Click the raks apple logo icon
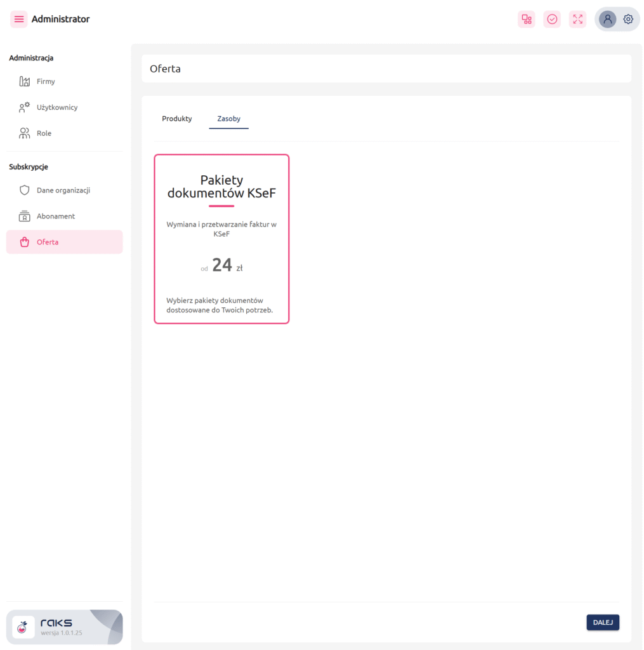The image size is (644, 650). (x=23, y=627)
